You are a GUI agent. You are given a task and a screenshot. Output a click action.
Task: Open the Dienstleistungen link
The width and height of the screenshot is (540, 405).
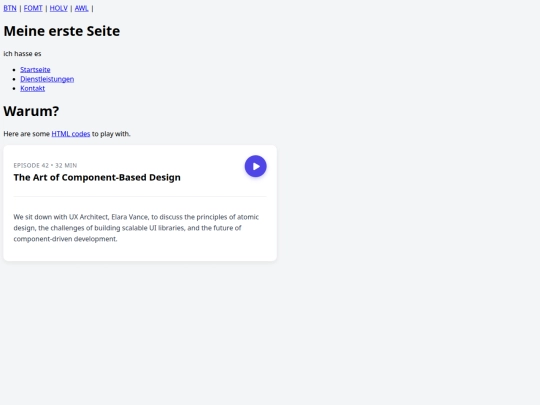47,79
